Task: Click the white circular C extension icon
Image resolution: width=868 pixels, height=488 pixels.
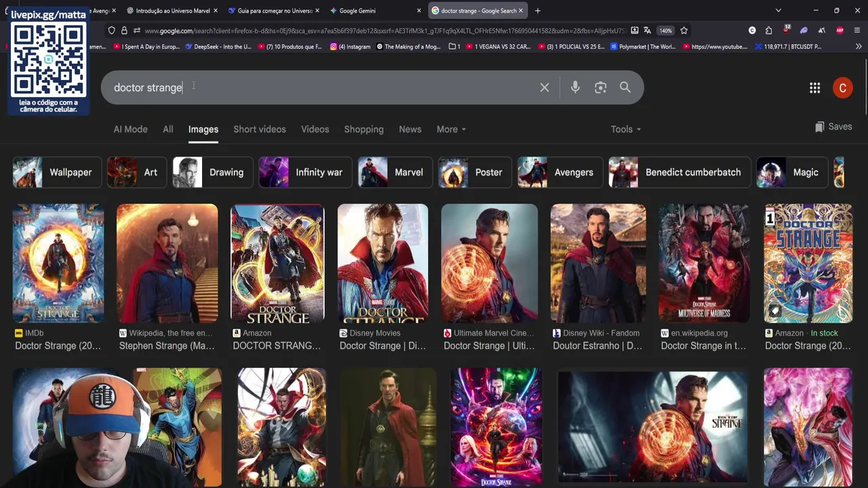Action: pos(752,30)
